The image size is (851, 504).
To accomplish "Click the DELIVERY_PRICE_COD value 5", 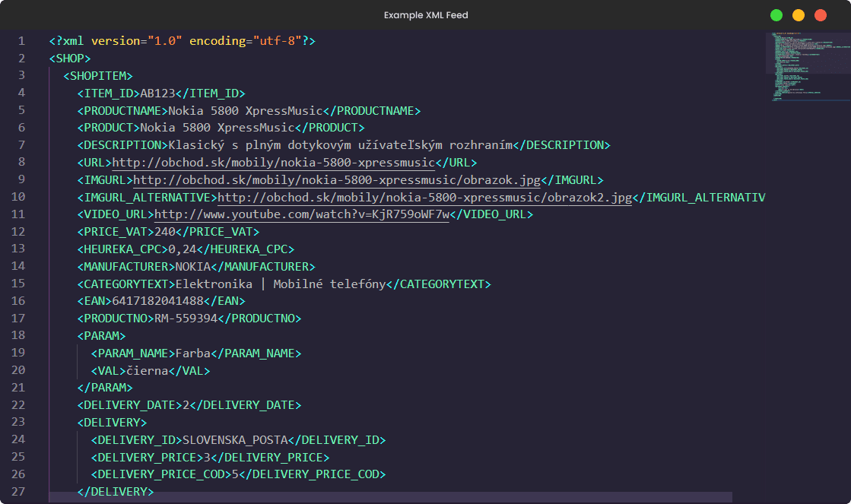I will [x=235, y=474].
